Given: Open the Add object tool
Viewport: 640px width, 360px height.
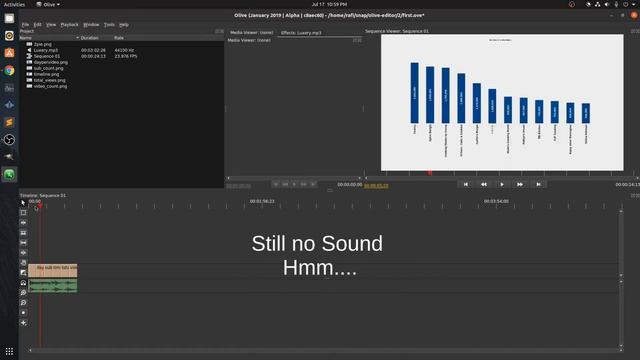Looking at the screenshot, I should (x=23, y=323).
